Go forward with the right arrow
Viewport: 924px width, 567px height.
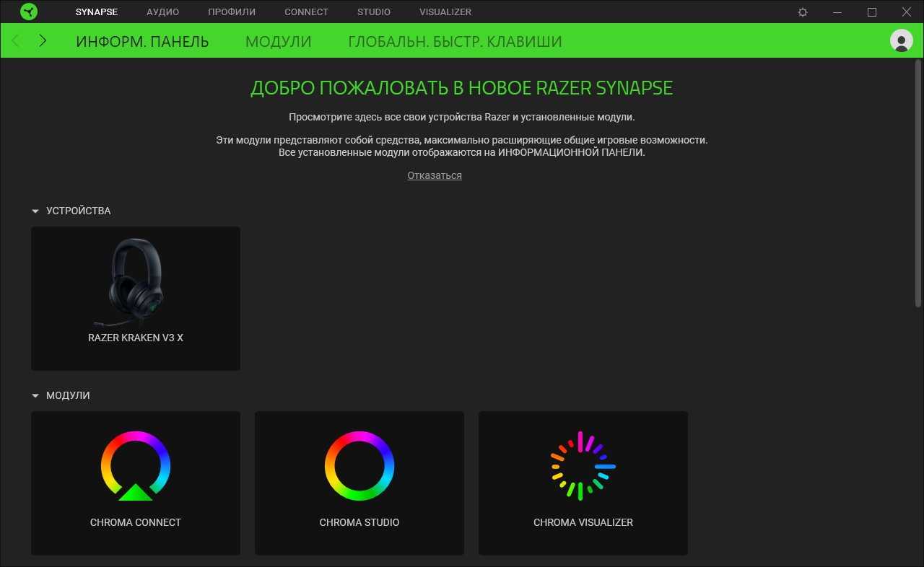click(43, 41)
